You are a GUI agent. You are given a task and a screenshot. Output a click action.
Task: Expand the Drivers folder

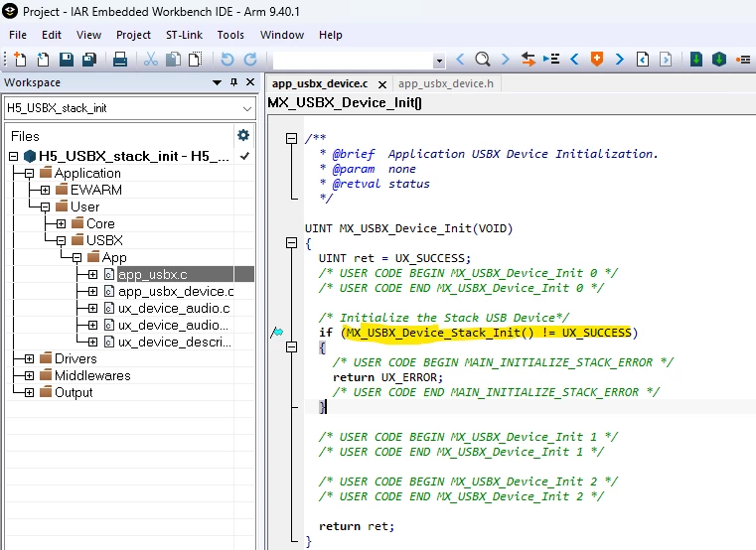(x=30, y=358)
